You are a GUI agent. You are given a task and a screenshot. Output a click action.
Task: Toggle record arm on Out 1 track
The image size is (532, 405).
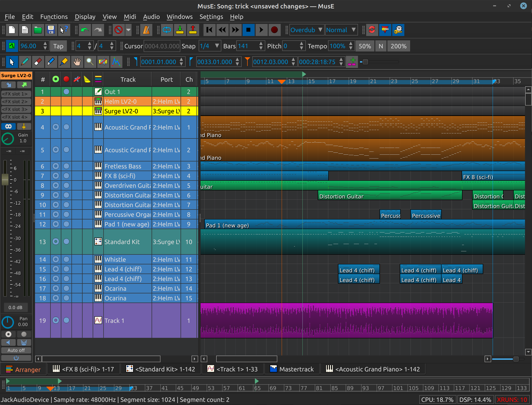coord(66,92)
